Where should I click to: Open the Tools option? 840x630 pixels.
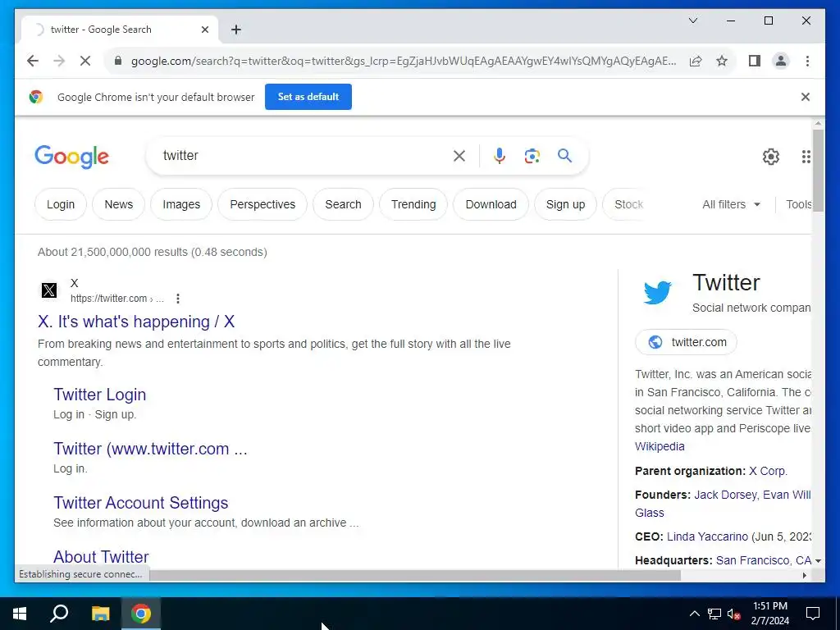798,204
